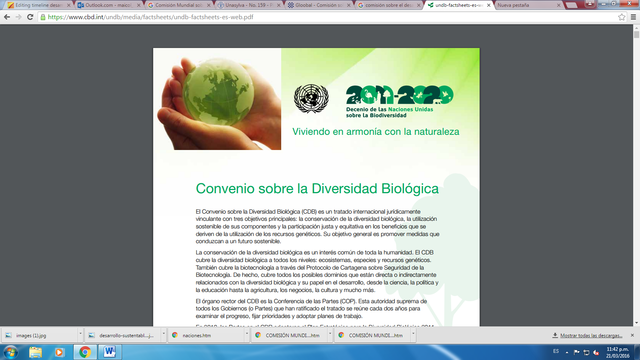
Task: Open the Comisión Mundial tab
Action: pyautogui.click(x=178, y=5)
